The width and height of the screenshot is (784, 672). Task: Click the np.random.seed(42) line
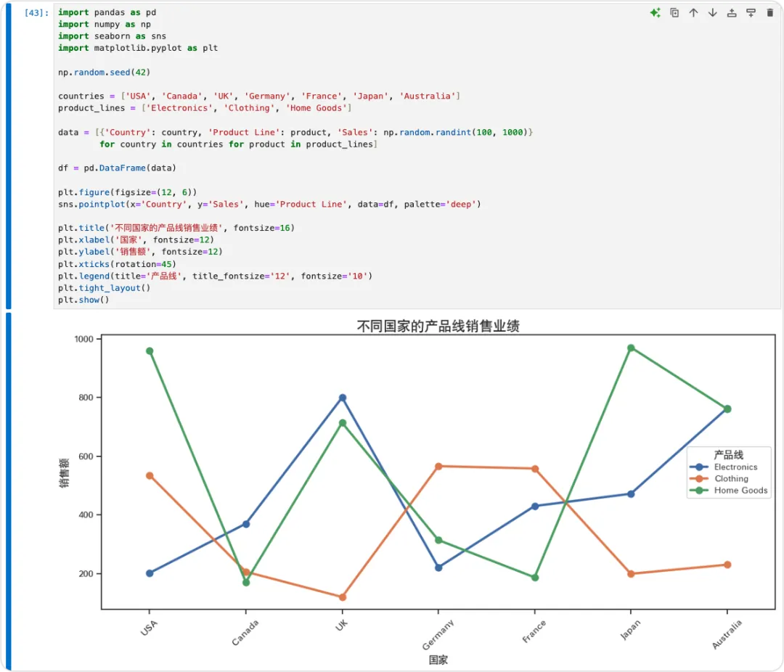click(104, 73)
